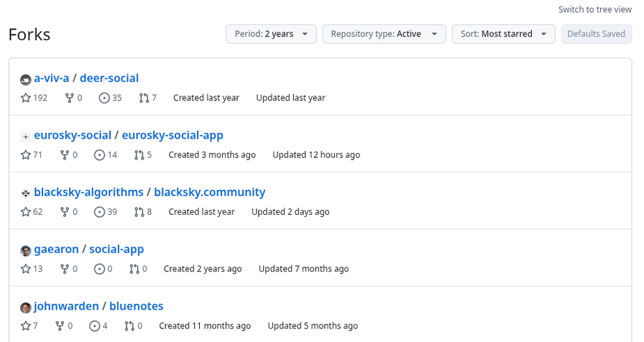Click the Forks heading
Viewport: 644px width, 342px height.
point(29,34)
